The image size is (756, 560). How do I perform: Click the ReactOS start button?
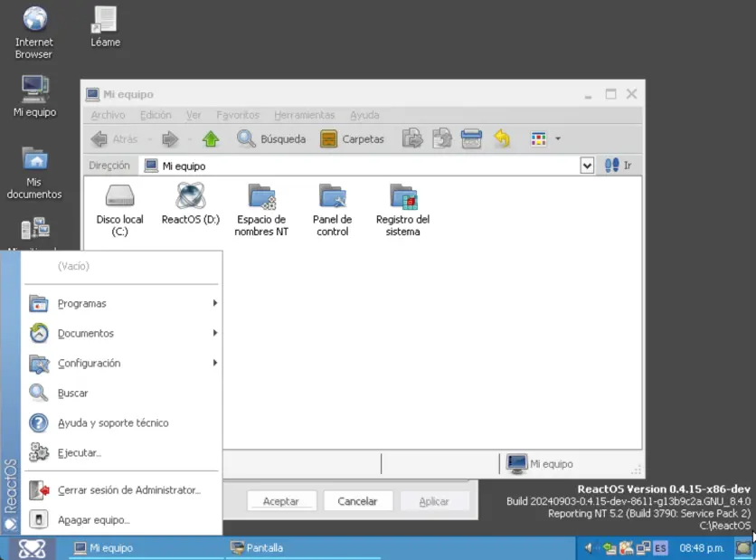[x=32, y=548]
